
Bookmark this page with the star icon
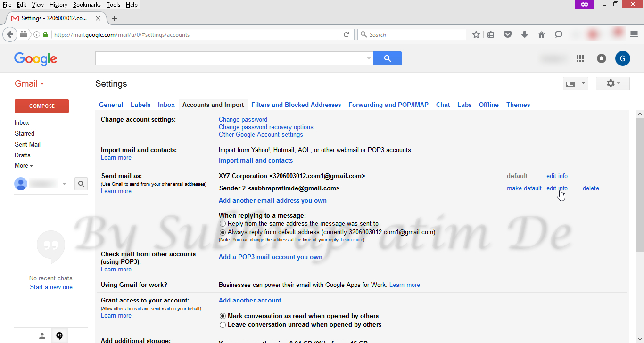[476, 34]
